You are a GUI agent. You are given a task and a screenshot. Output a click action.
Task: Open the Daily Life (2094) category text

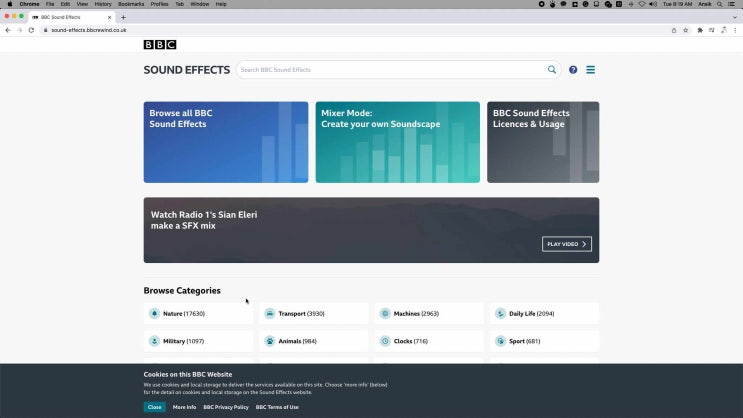pos(532,314)
